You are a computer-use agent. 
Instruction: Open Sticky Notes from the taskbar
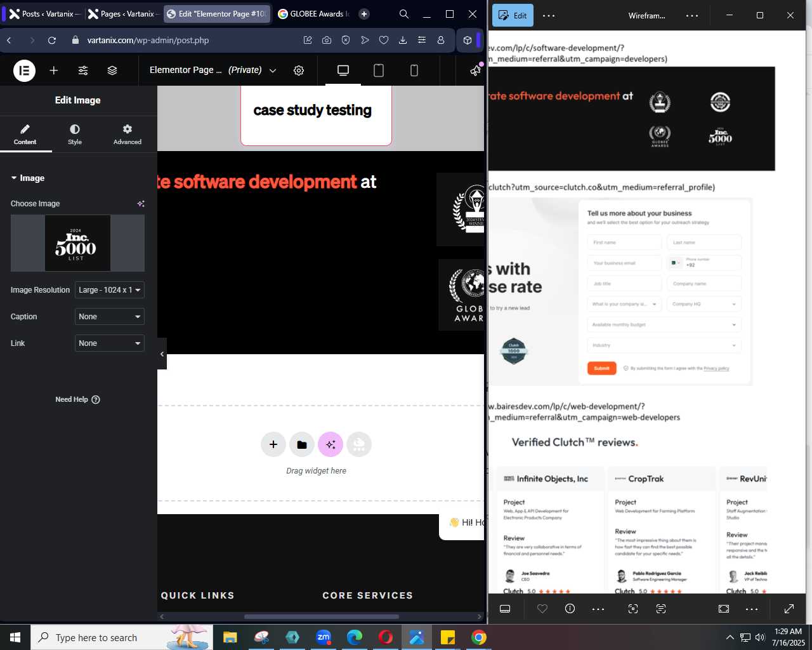(x=448, y=637)
